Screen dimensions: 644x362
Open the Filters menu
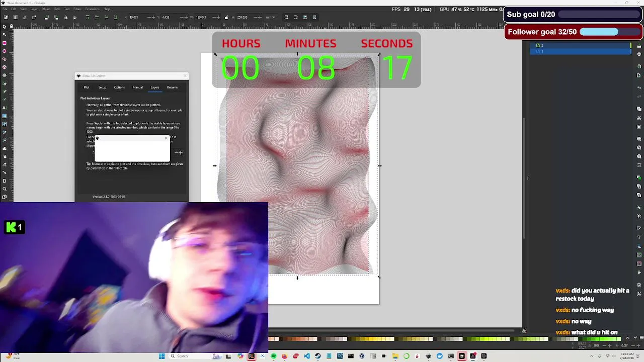click(77, 9)
